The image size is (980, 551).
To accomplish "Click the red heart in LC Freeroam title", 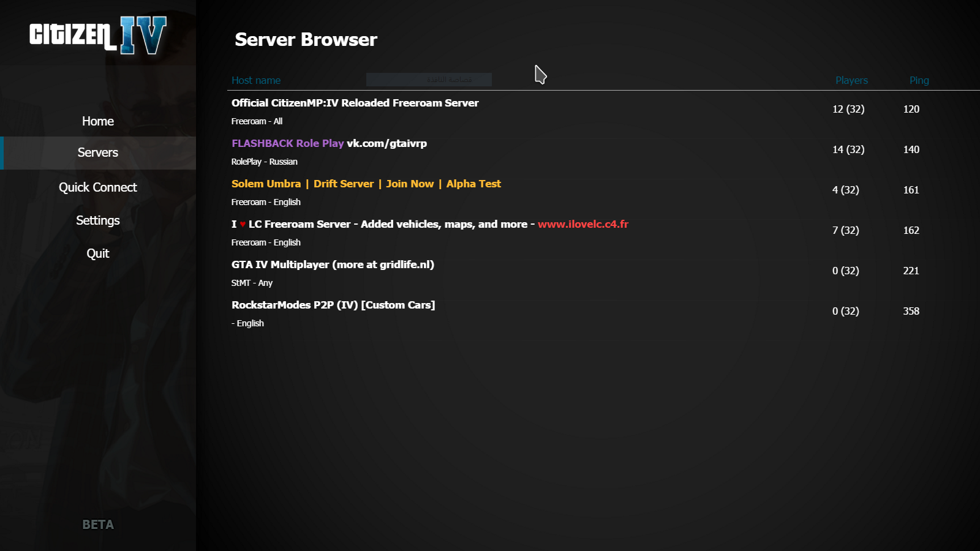I will pyautogui.click(x=243, y=225).
